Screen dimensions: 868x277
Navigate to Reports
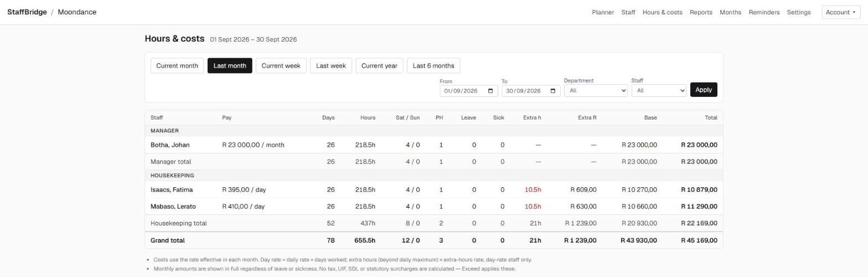click(x=701, y=12)
